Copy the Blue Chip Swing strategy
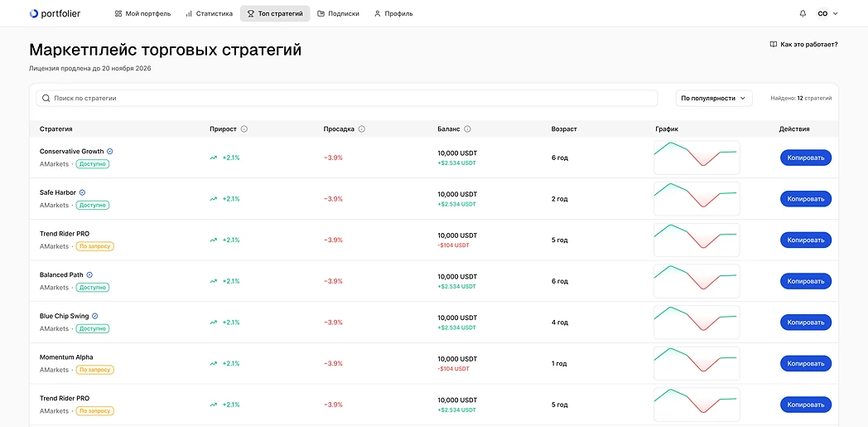Viewport: 868px width, 427px height. (806, 323)
